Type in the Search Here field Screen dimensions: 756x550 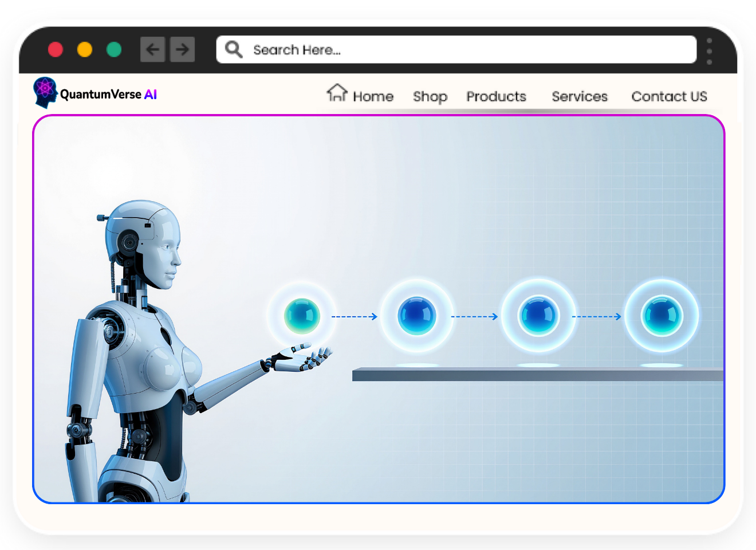click(458, 50)
